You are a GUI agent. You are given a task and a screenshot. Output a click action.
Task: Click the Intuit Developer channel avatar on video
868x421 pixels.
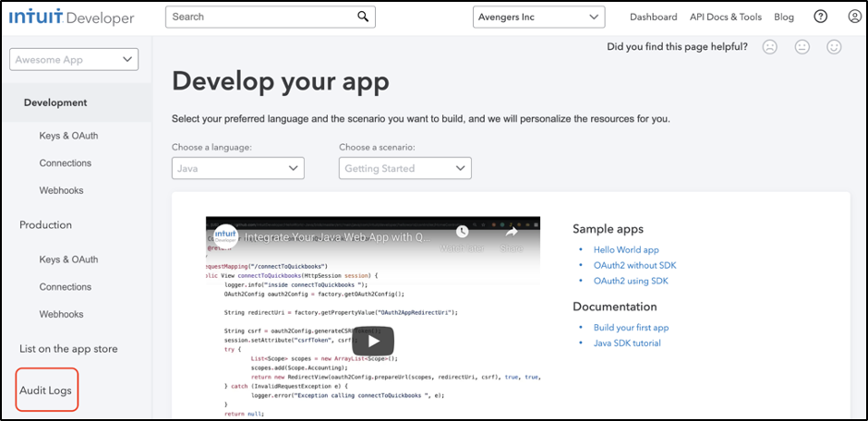point(226,236)
